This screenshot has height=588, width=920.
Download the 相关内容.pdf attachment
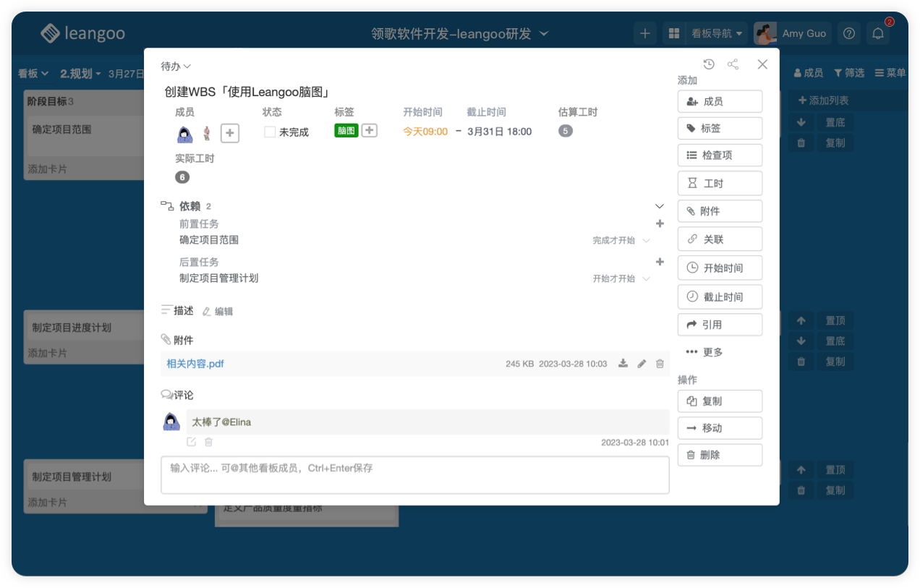pyautogui.click(x=623, y=364)
